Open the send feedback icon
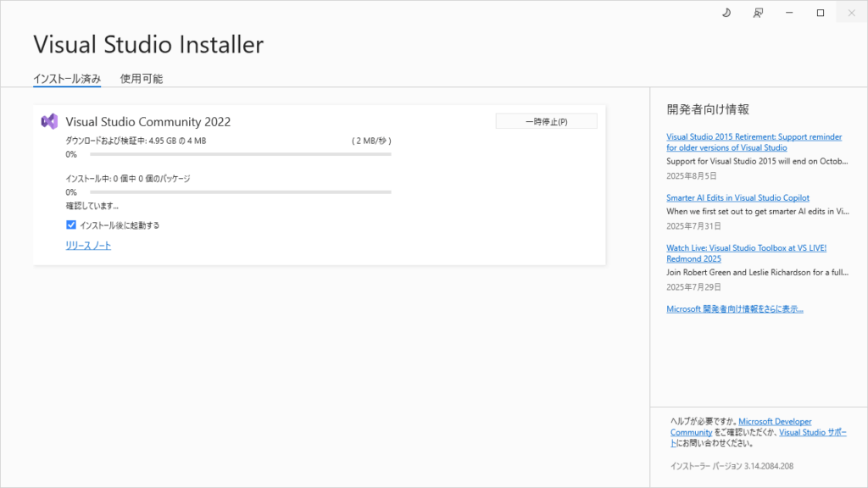Viewport: 868px width, 488px height. (x=758, y=13)
